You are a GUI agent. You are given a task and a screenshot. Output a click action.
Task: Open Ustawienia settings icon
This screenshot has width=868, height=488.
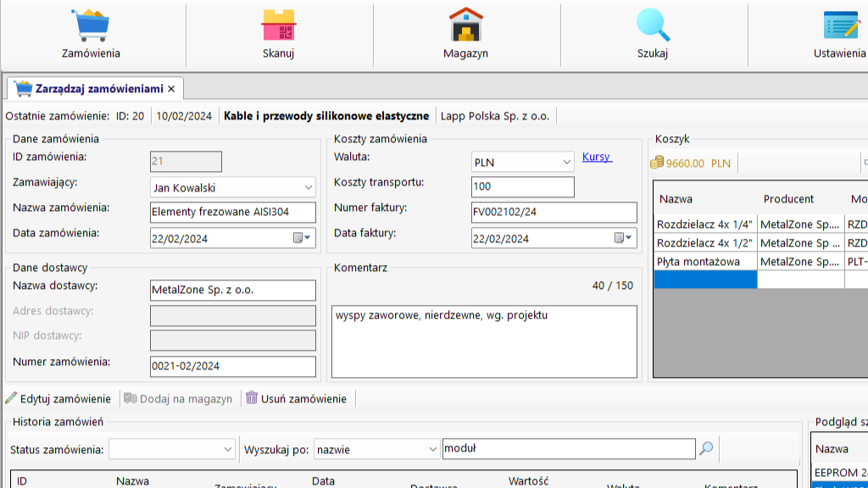(840, 25)
